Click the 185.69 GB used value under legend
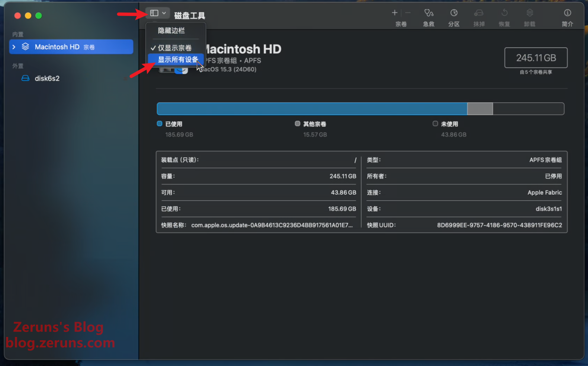This screenshot has width=588, height=366. [179, 135]
